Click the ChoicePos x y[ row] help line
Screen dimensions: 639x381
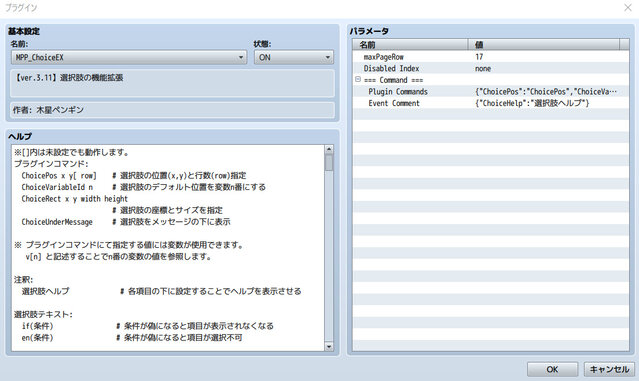tap(134, 176)
